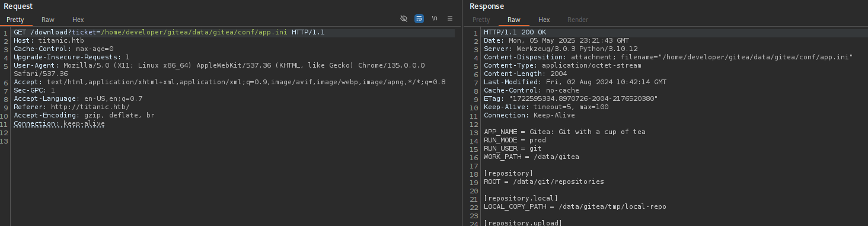Click the 'Last-Modified: Fri, 02 Aug 2024' line
Image resolution: width=868 pixels, height=226 pixels.
click(575, 82)
